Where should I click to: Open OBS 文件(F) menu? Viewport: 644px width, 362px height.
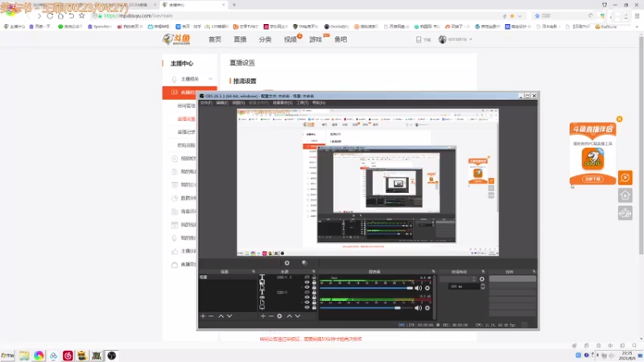[x=206, y=103]
